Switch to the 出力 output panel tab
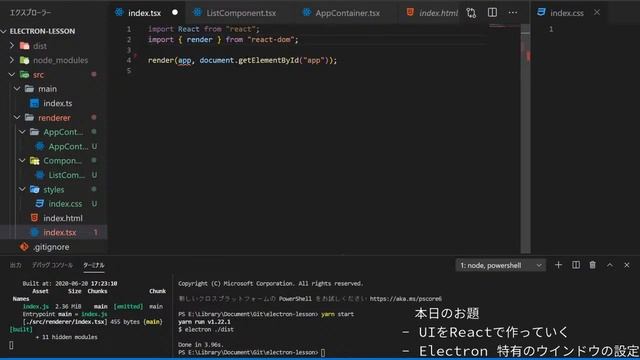This screenshot has height=360, width=640. click(x=16, y=265)
